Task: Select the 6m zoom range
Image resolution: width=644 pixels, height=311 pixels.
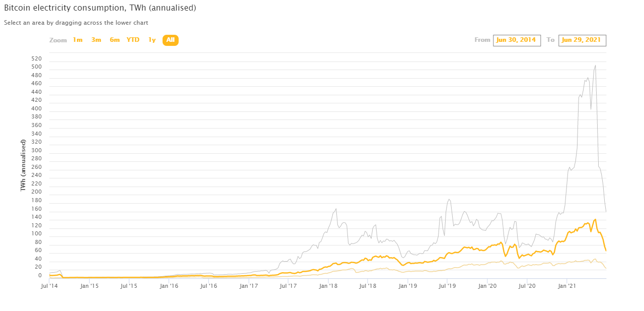Action: point(115,40)
